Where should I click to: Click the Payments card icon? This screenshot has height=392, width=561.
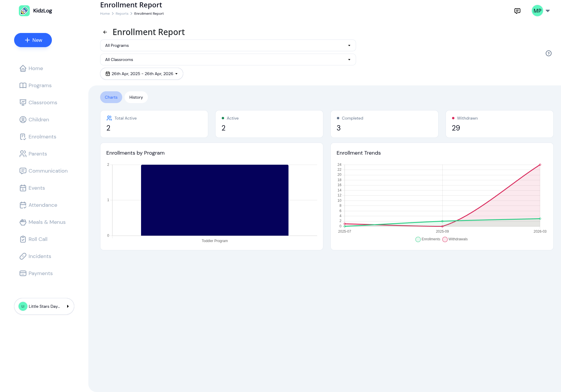tap(23, 273)
